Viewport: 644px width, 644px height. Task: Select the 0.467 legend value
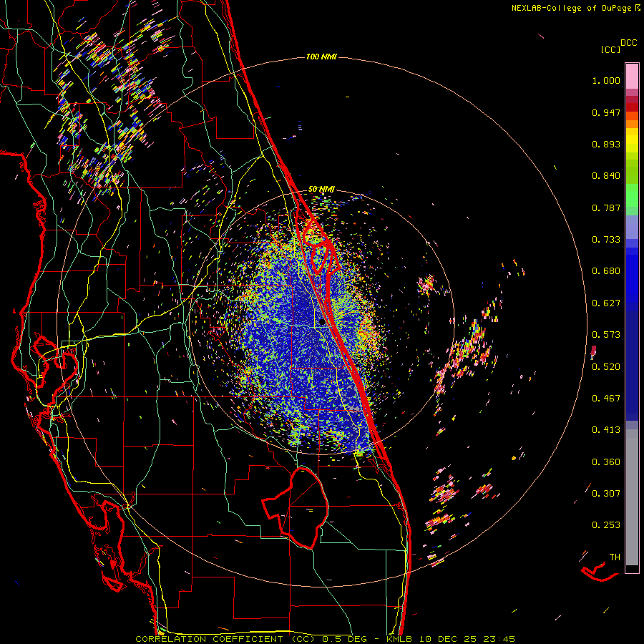(x=606, y=399)
